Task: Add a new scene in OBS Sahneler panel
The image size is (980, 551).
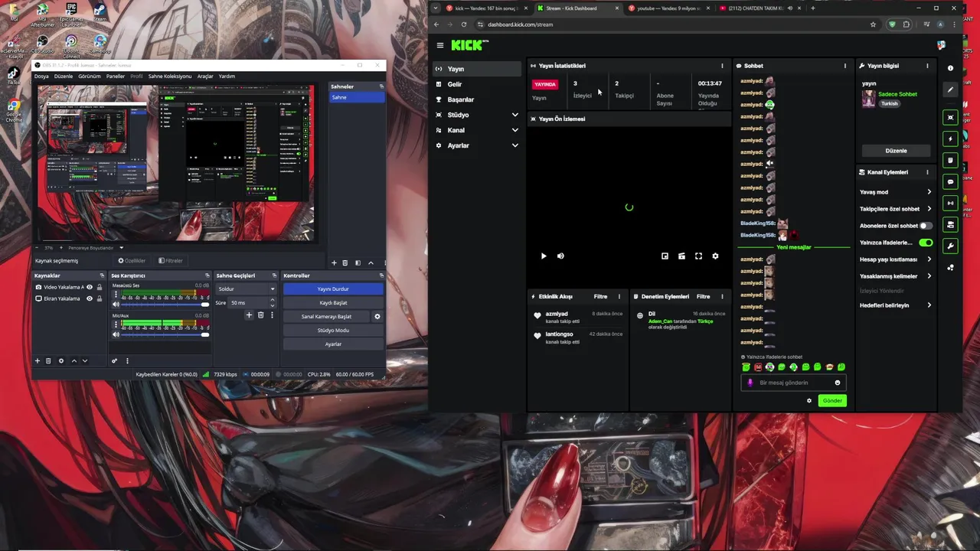Action: (x=334, y=262)
